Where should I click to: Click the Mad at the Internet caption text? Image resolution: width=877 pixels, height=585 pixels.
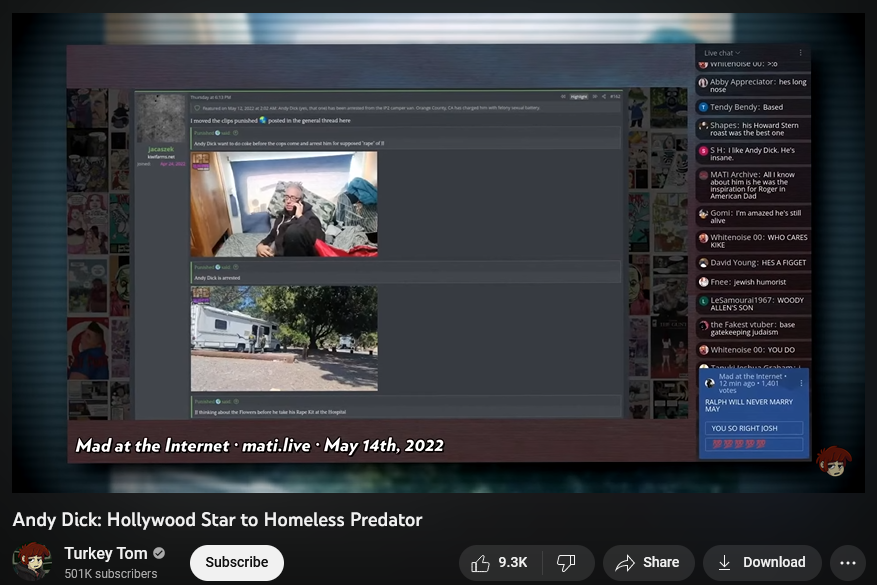point(260,445)
